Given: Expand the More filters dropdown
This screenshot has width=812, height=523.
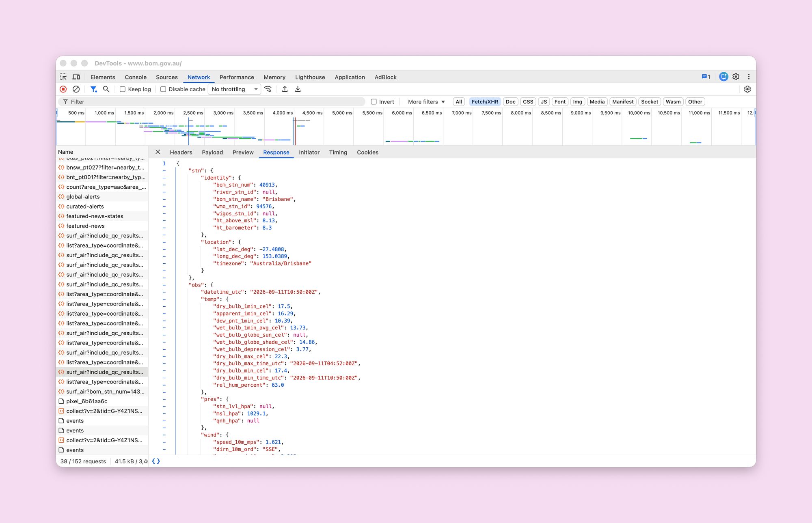Looking at the screenshot, I should click(426, 102).
